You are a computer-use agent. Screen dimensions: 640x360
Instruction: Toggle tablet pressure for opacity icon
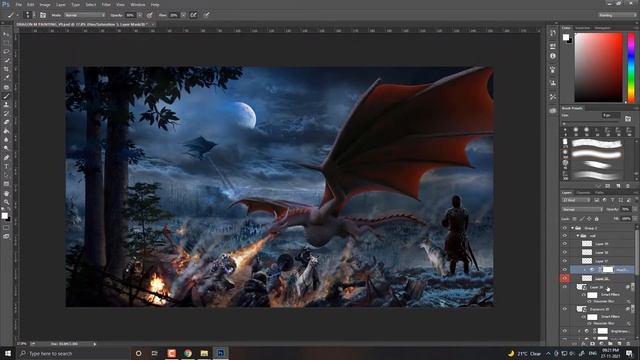click(150, 15)
